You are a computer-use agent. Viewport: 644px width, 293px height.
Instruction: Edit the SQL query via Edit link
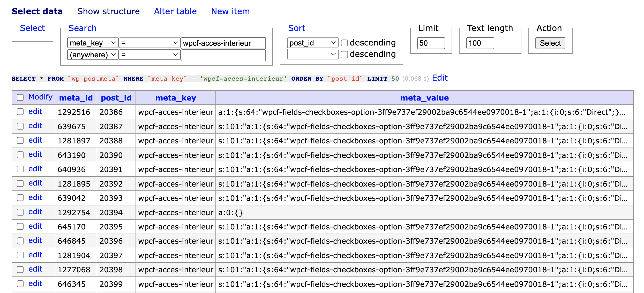pyautogui.click(x=440, y=78)
